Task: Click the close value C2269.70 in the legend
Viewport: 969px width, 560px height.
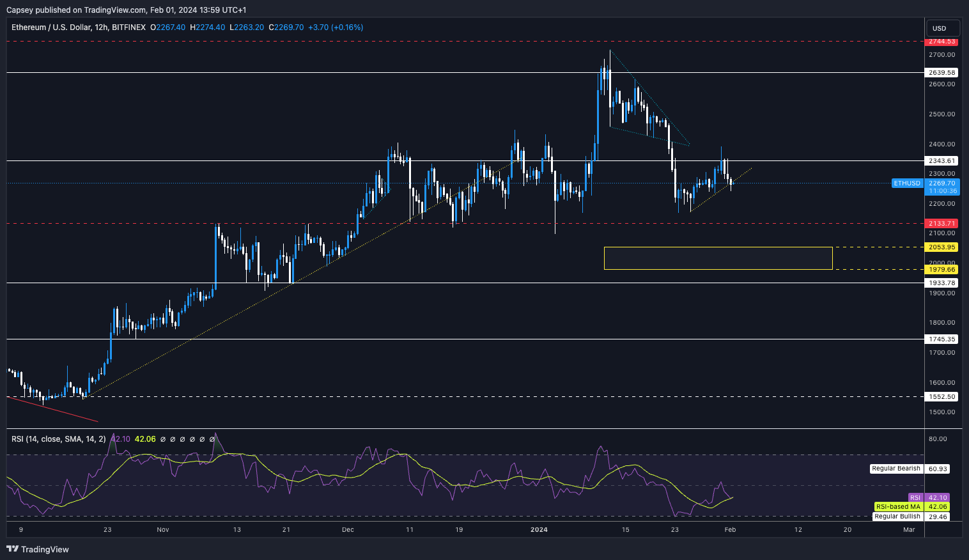Action: tap(286, 27)
